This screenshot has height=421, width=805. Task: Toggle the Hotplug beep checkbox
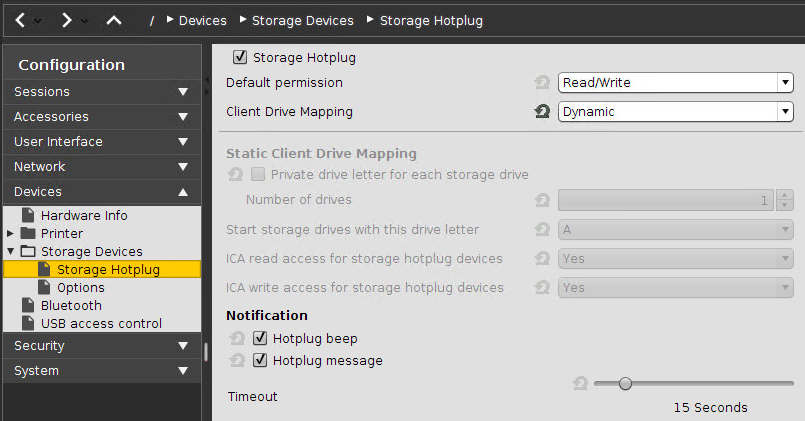pyautogui.click(x=260, y=339)
